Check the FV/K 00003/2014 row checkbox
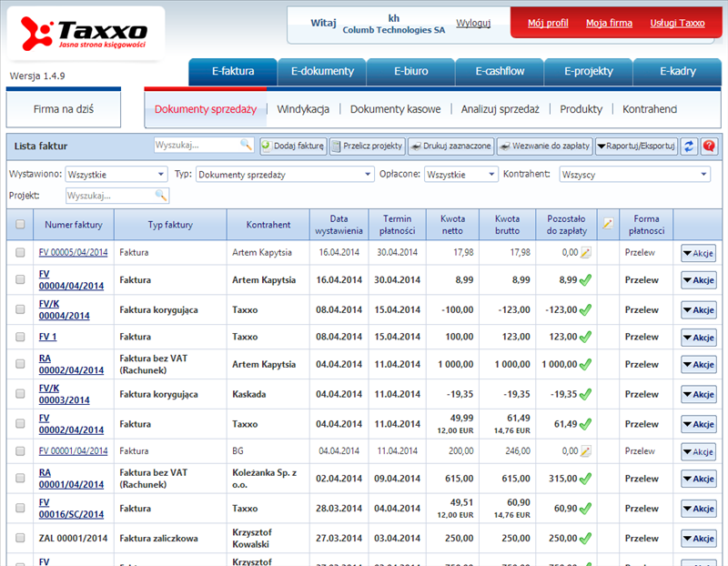The image size is (728, 566). coord(20,393)
